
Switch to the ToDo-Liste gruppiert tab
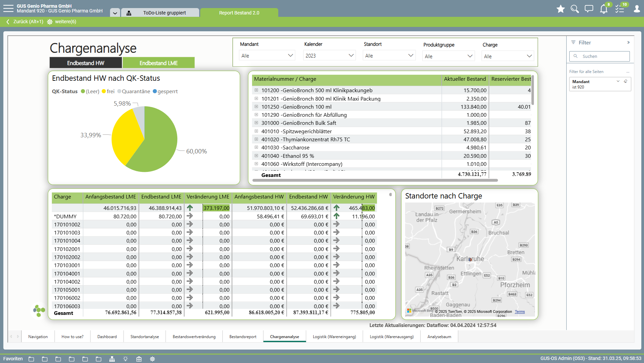coord(164,13)
